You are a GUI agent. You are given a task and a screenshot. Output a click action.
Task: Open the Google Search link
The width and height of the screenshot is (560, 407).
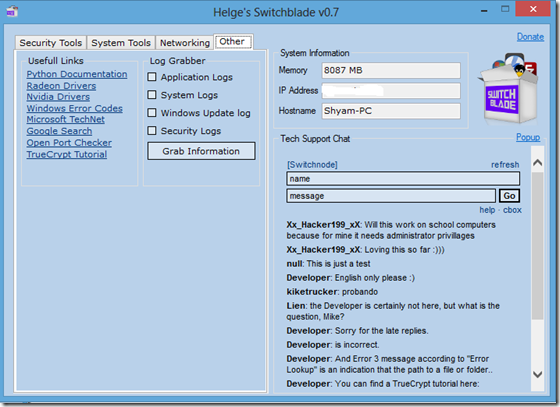tap(59, 131)
